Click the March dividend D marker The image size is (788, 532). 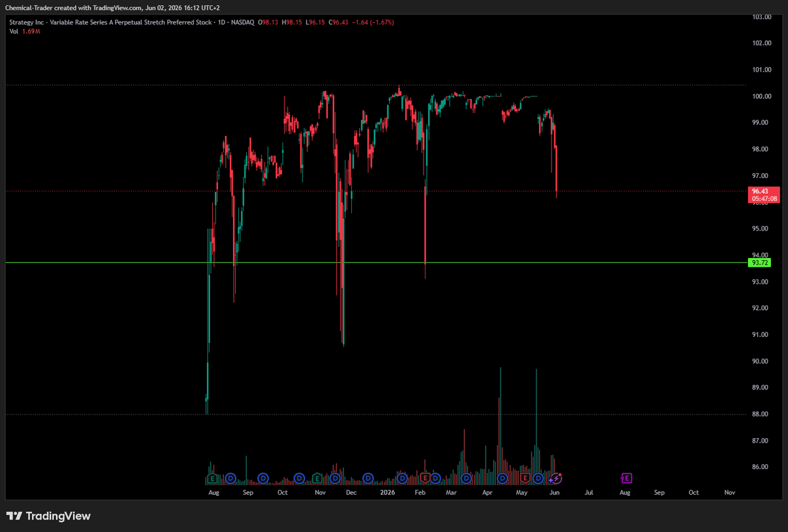pyautogui.click(x=466, y=478)
